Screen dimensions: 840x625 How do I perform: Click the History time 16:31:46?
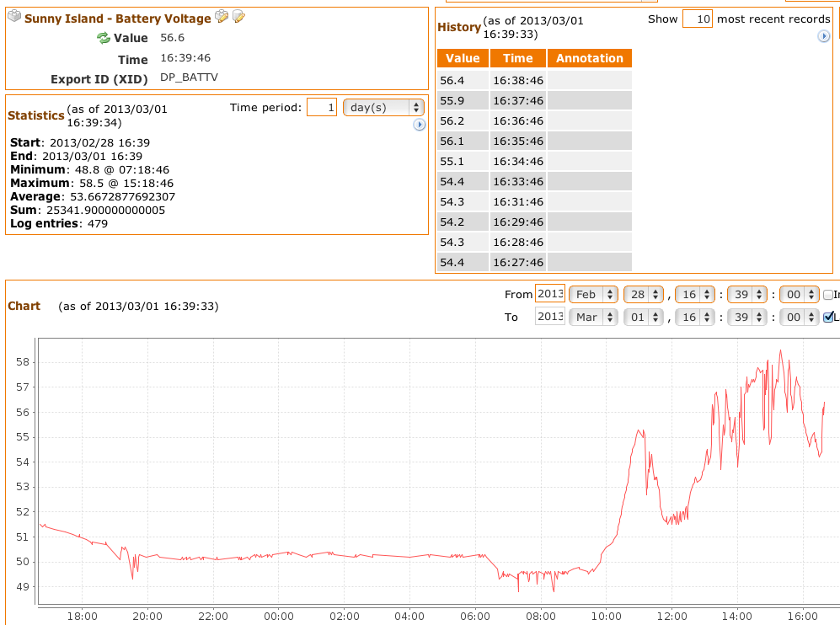[518, 202]
